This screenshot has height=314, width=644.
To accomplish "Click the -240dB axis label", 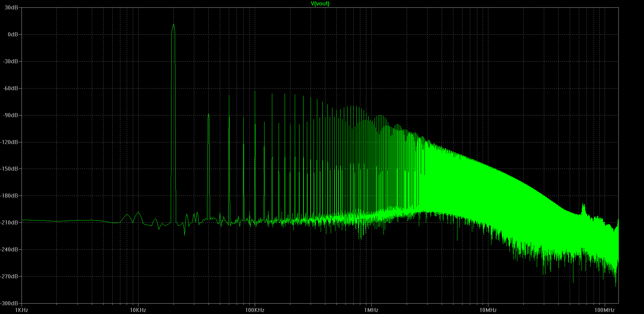I will (x=9, y=249).
